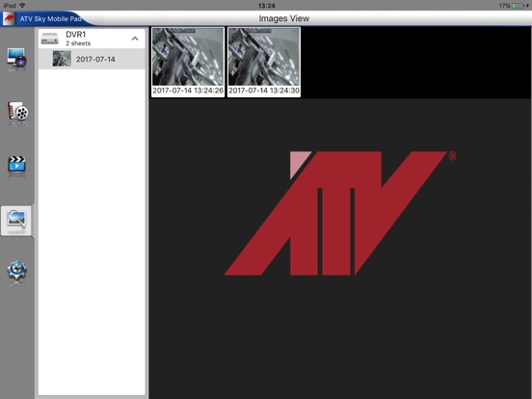The width and height of the screenshot is (532, 399).
Task: Collapse the DVR1 list chevron
Action: tap(135, 39)
